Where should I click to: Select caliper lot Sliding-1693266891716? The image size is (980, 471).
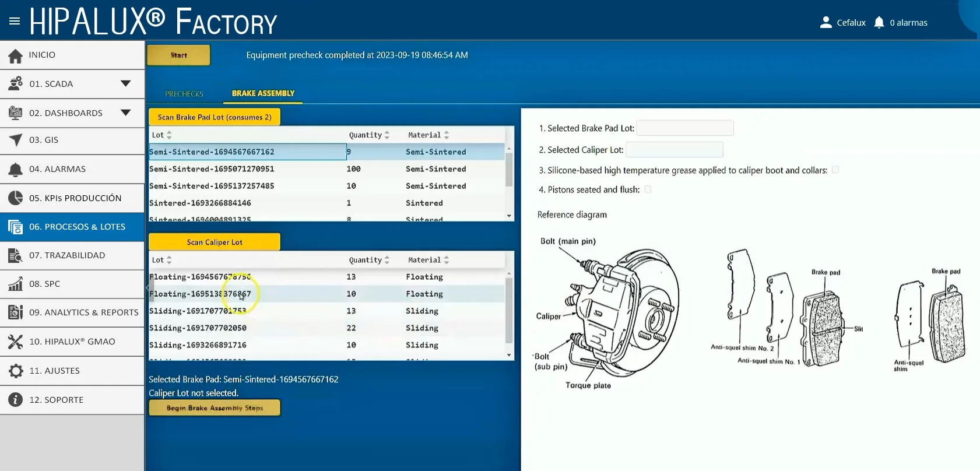point(326,345)
